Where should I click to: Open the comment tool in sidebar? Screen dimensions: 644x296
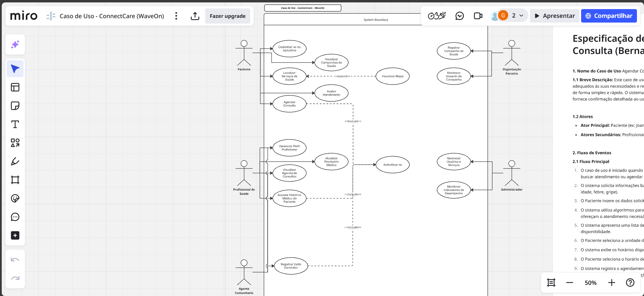tap(15, 217)
